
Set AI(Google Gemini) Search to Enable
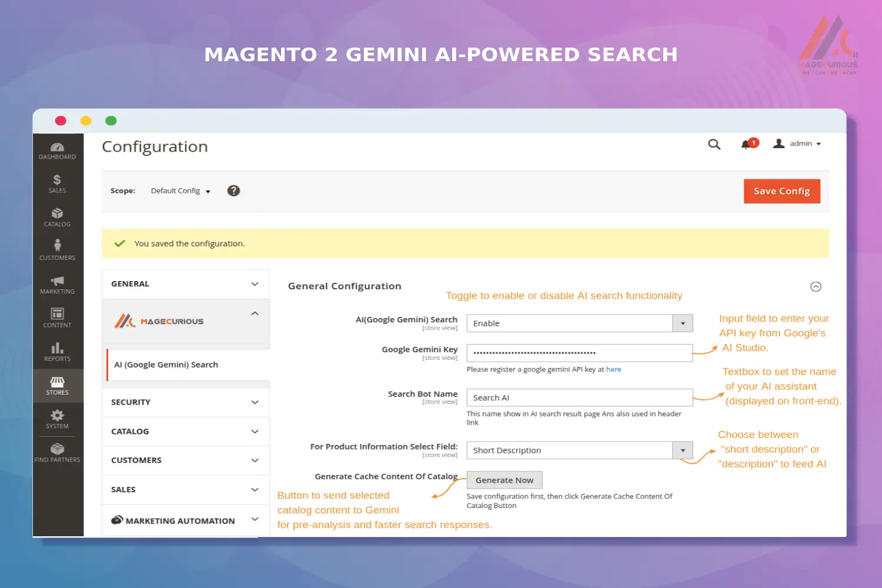(x=579, y=323)
